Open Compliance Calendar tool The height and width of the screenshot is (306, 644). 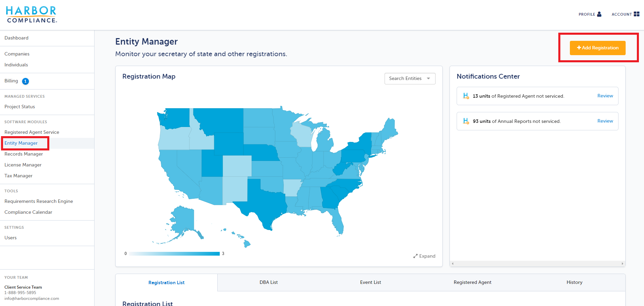[x=28, y=212]
